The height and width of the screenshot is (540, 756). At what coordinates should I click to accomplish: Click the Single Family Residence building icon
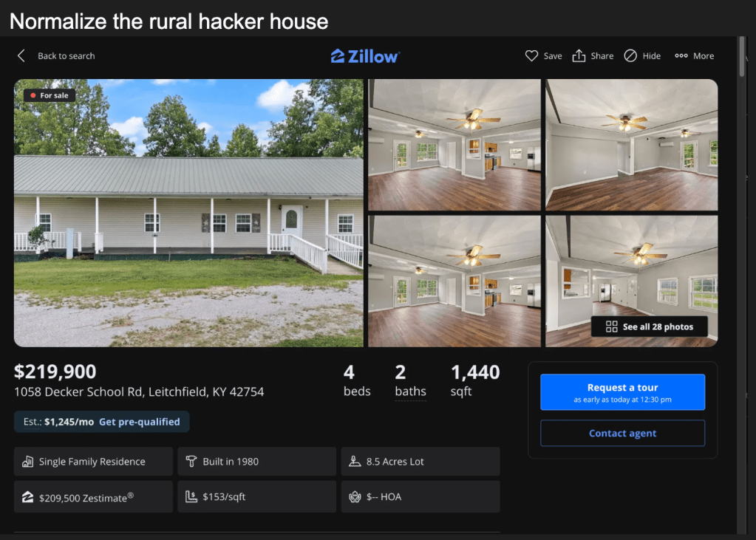[x=27, y=462]
